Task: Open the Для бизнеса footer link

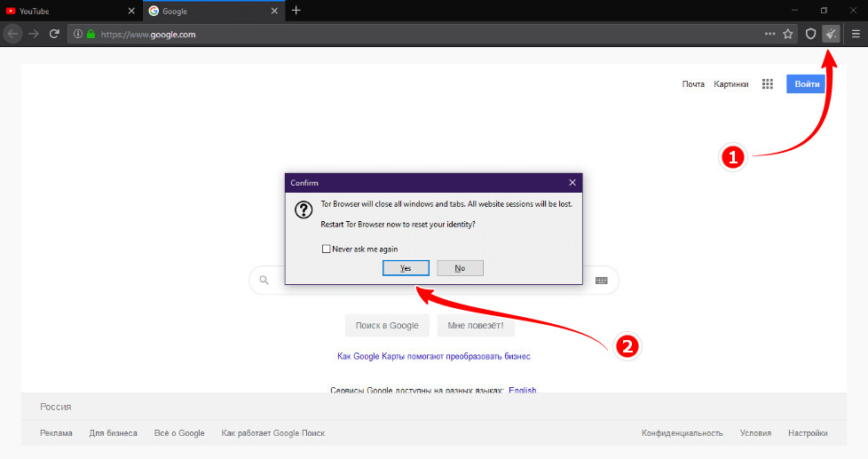Action: pos(113,433)
